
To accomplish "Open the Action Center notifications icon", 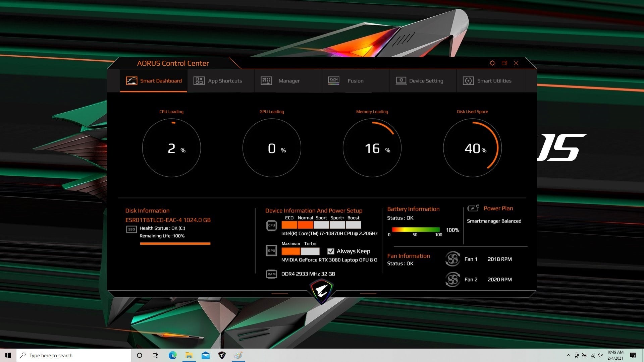I will pyautogui.click(x=633, y=355).
